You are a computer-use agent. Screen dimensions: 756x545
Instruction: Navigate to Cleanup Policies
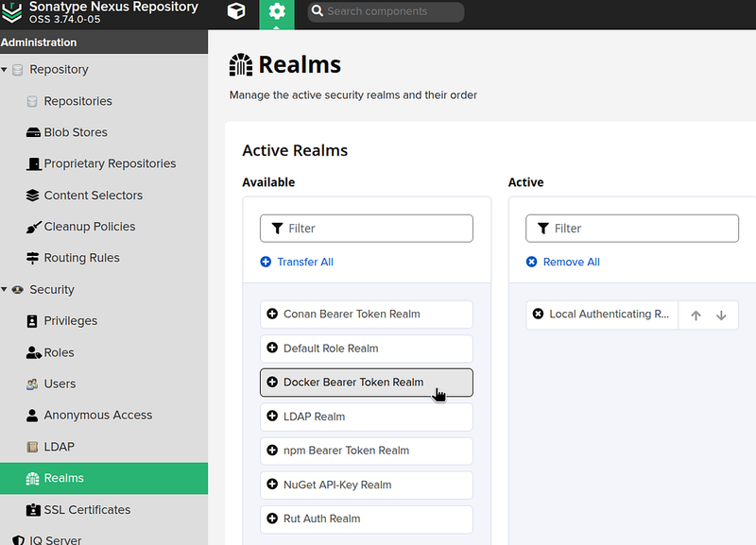(x=90, y=227)
